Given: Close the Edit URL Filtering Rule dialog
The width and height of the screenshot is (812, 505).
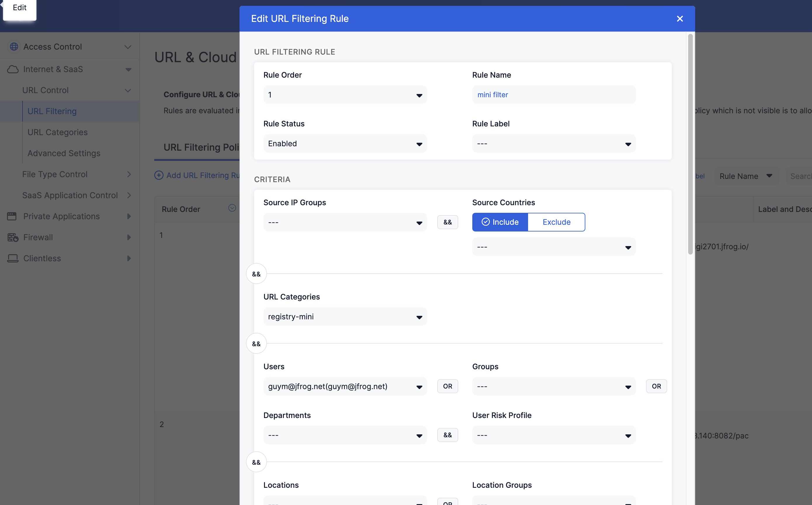Looking at the screenshot, I should point(679,19).
